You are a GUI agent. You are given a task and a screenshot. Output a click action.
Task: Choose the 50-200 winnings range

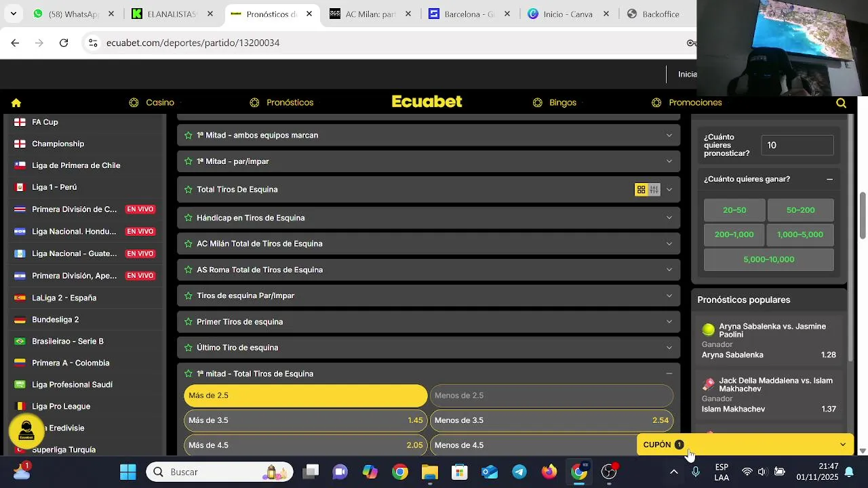pos(801,210)
